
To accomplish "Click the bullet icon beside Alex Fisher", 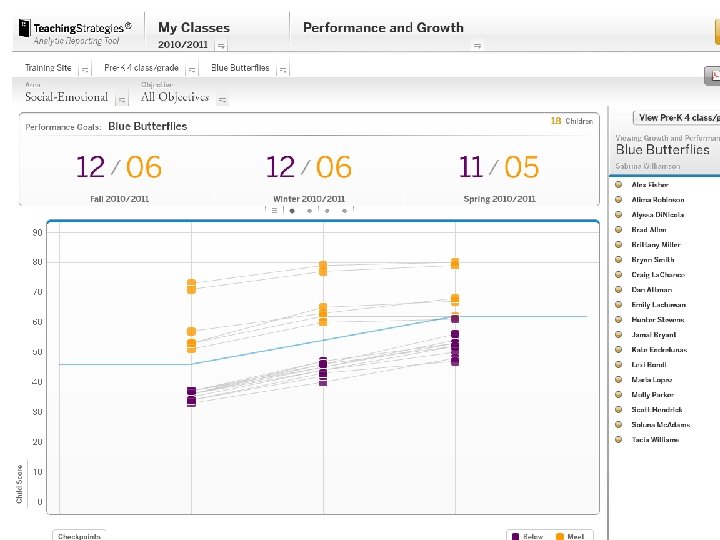I will [619, 185].
